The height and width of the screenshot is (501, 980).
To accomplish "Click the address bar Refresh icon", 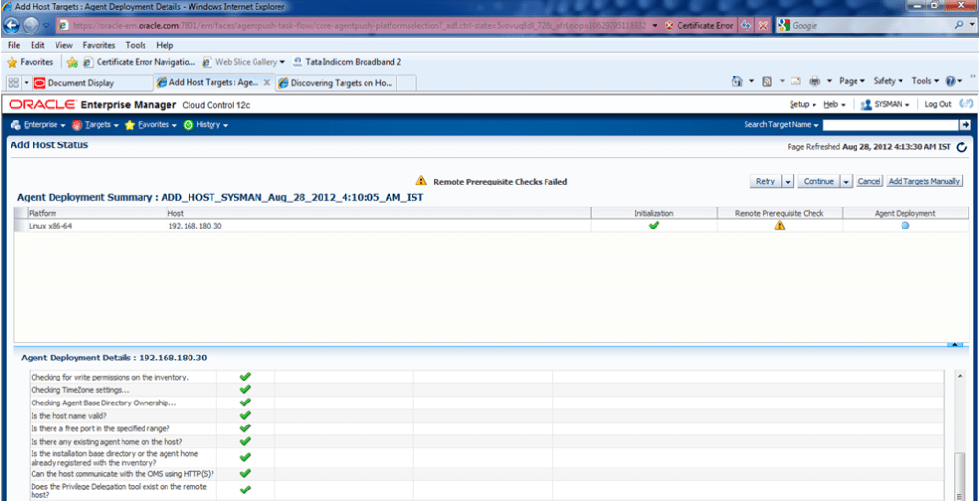I will [x=746, y=26].
